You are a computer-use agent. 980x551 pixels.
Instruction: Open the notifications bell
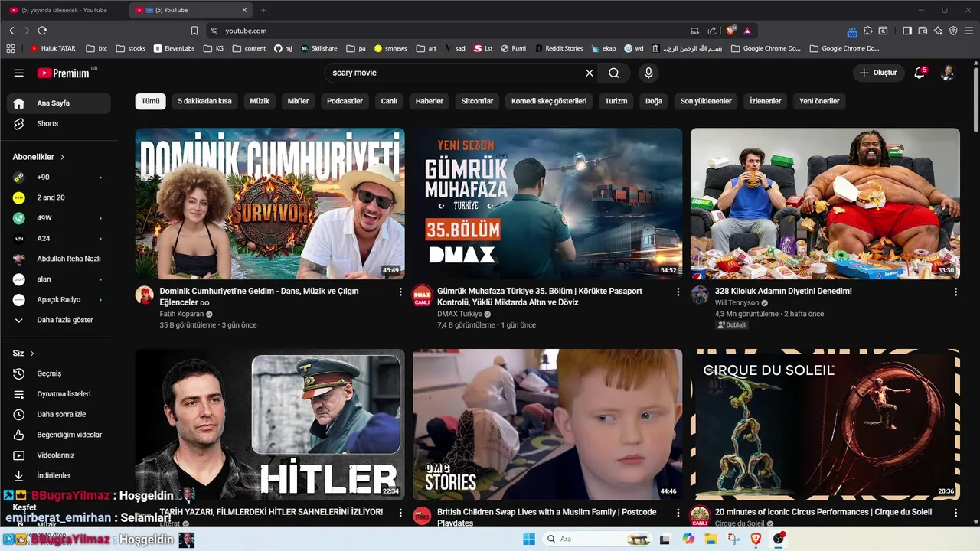(x=920, y=73)
